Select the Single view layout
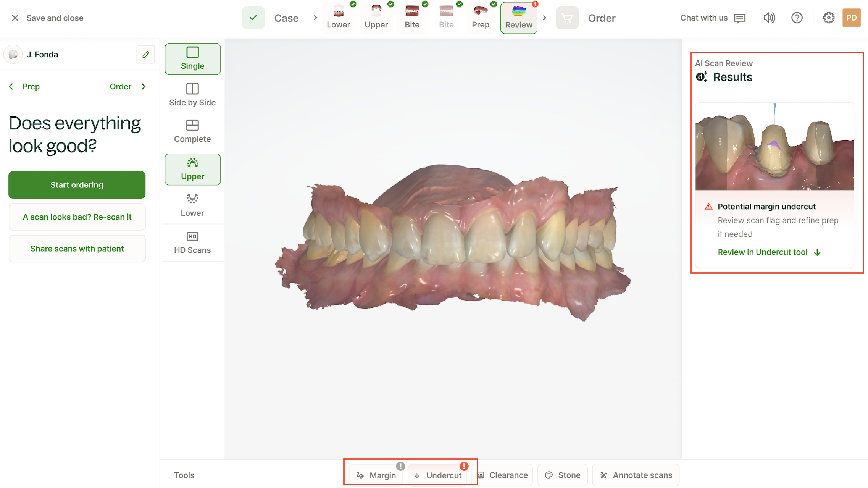Screen dimensions: 868x488 point(192,59)
